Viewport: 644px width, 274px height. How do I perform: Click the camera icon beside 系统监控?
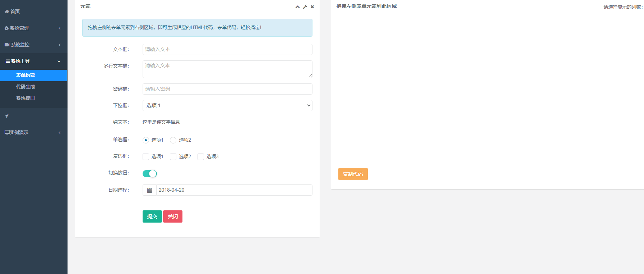(x=7, y=45)
